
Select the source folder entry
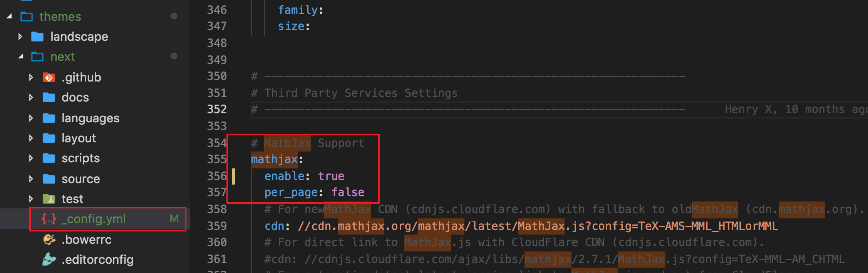click(80, 179)
